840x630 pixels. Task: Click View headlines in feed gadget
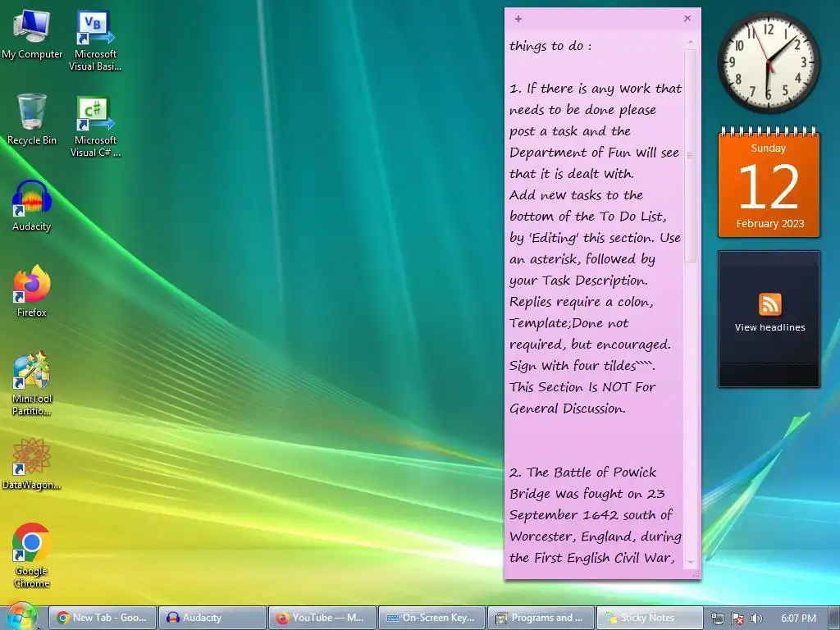[x=769, y=327]
